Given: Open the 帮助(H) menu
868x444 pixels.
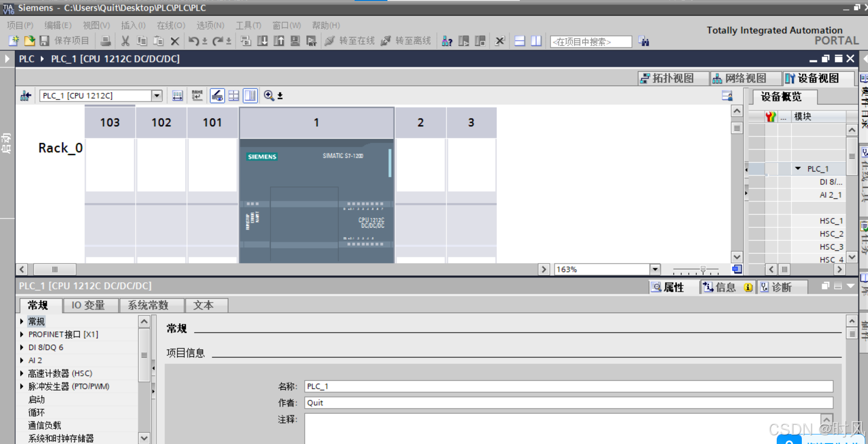Looking at the screenshot, I should pos(326,26).
